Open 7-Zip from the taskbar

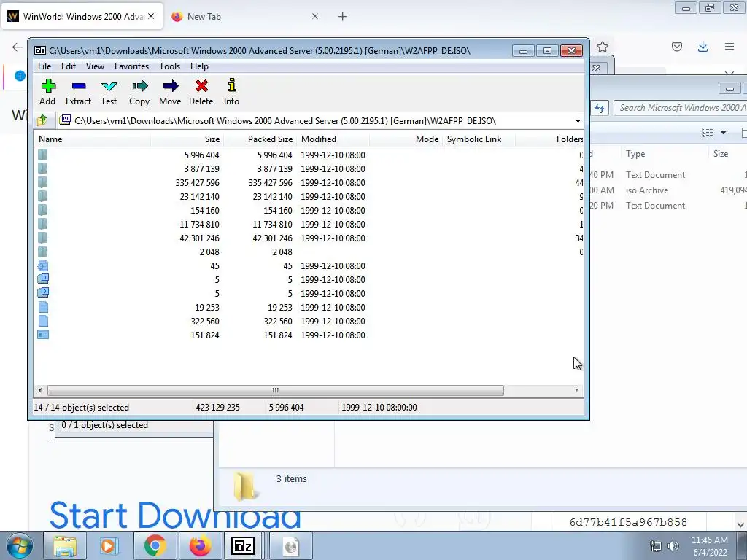243,546
